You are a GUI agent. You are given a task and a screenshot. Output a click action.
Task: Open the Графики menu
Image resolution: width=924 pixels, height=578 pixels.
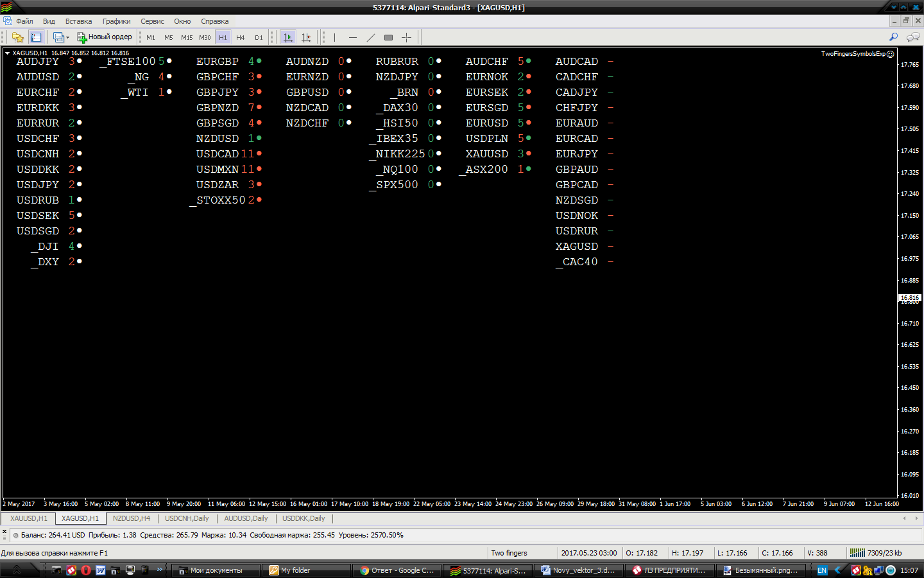(116, 21)
